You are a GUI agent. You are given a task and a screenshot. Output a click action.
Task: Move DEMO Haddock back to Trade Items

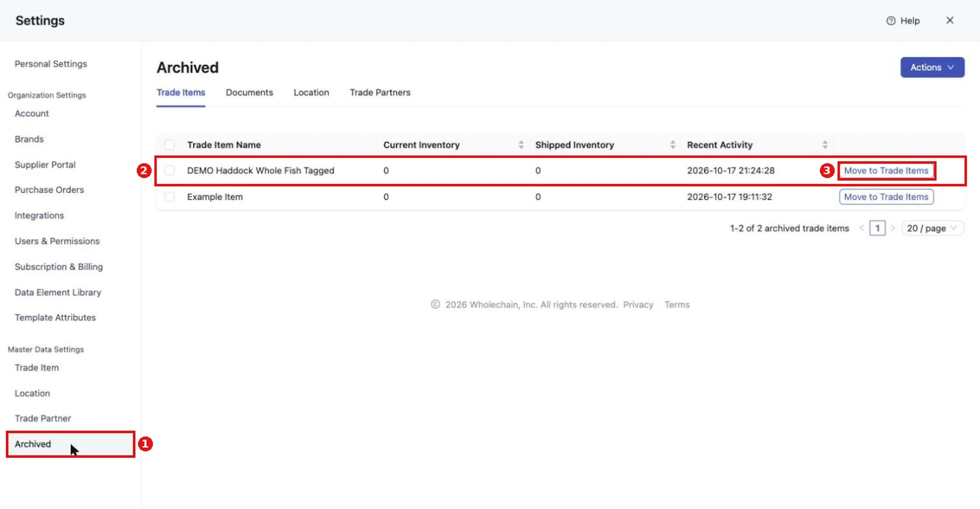click(886, 170)
